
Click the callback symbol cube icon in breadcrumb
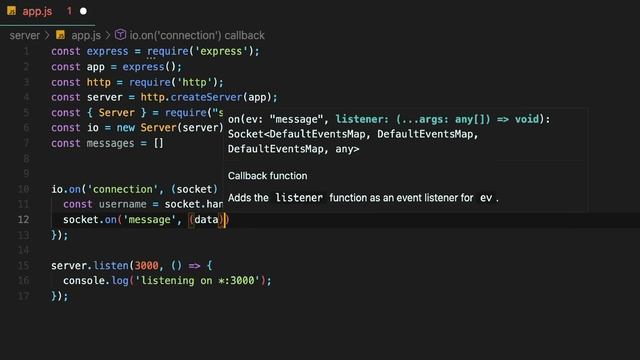pyautogui.click(x=120, y=35)
